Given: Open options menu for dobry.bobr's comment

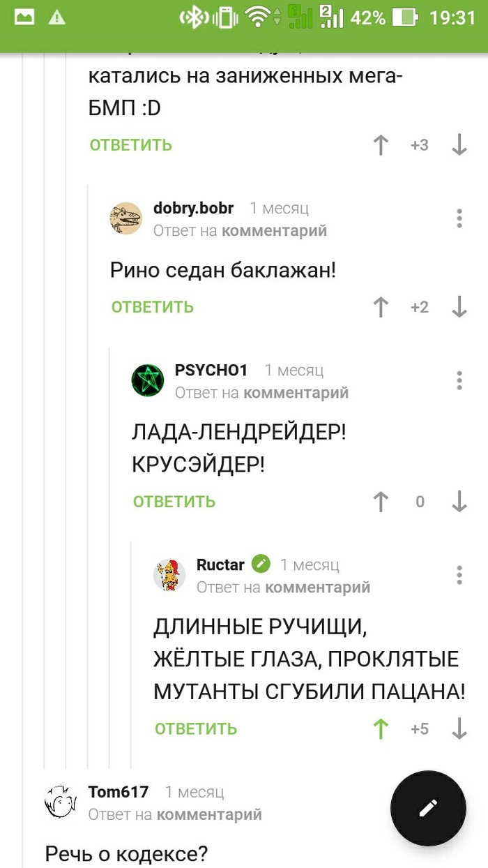Looking at the screenshot, I should (459, 218).
